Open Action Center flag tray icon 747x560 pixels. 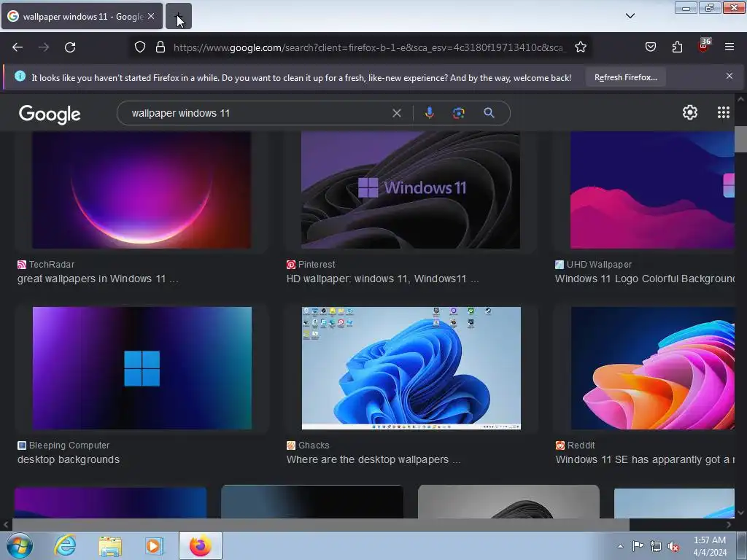click(x=638, y=545)
